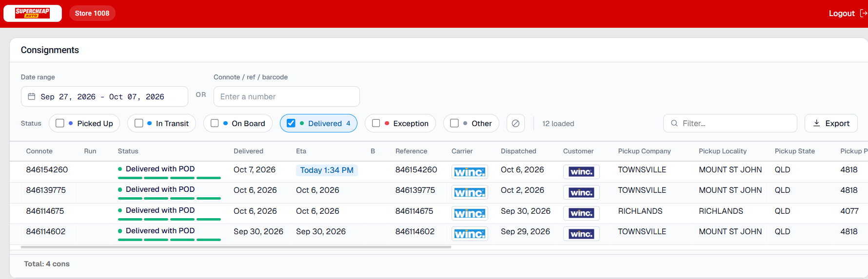Click the Export button
Image resolution: width=868 pixels, height=279 pixels.
point(831,123)
